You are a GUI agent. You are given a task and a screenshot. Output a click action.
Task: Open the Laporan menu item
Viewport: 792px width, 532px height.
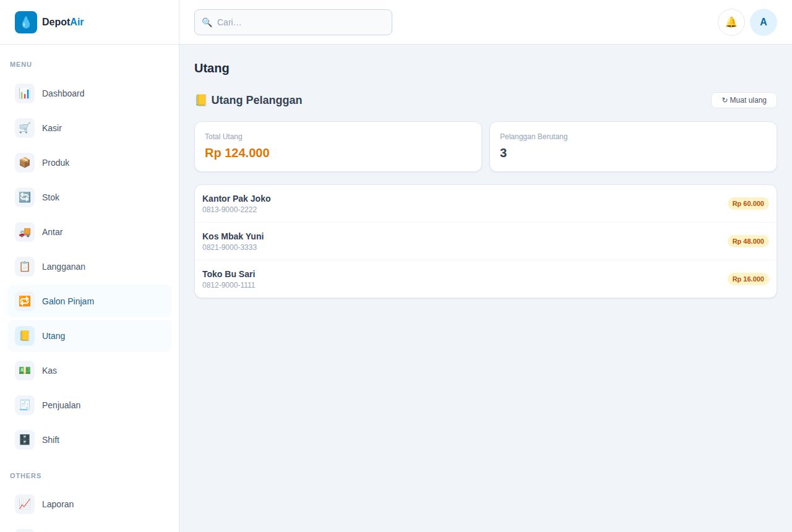pyautogui.click(x=90, y=504)
